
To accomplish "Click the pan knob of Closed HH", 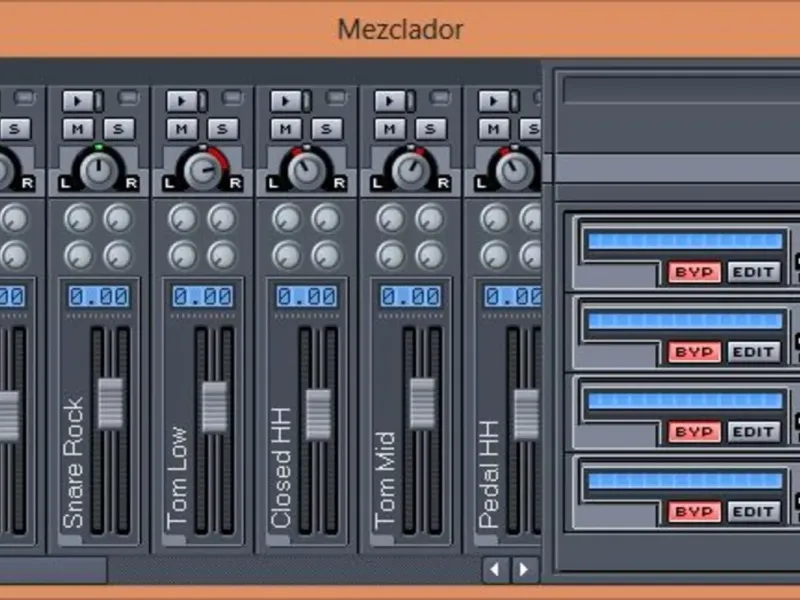I will [x=307, y=170].
